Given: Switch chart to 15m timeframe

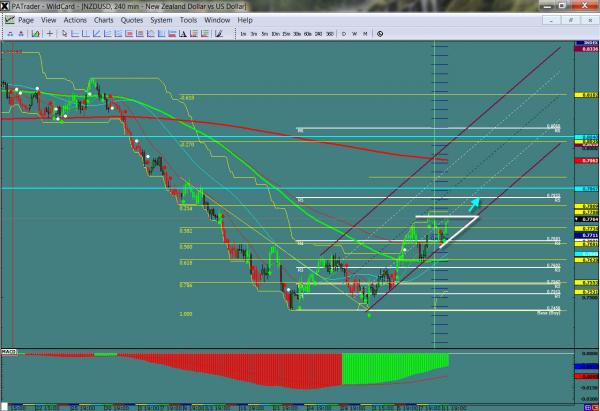Looking at the screenshot, I should pos(285,34).
